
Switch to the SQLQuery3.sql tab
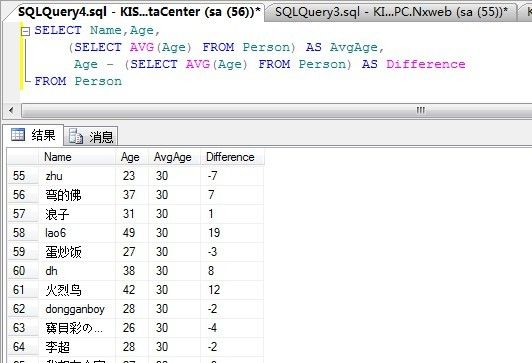(x=391, y=12)
